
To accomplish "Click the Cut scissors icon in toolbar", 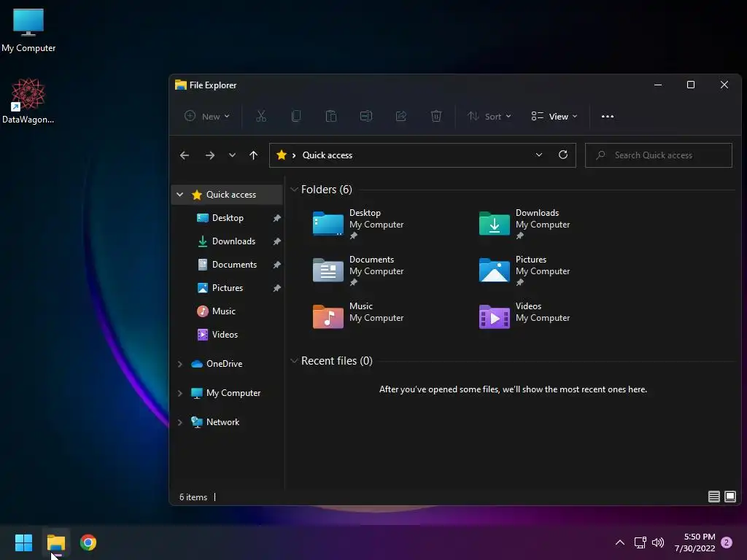I will [261, 116].
